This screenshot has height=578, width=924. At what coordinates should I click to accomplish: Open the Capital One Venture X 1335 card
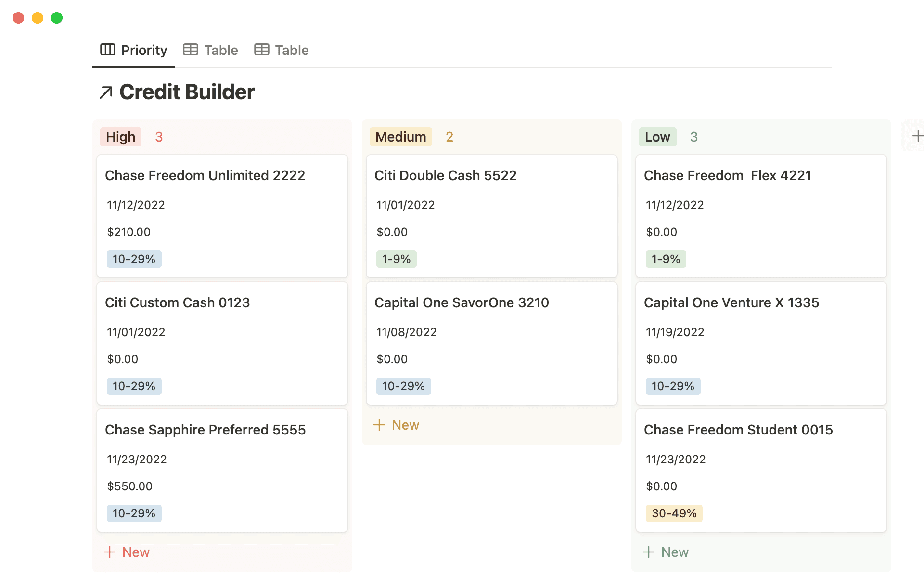coord(761,343)
